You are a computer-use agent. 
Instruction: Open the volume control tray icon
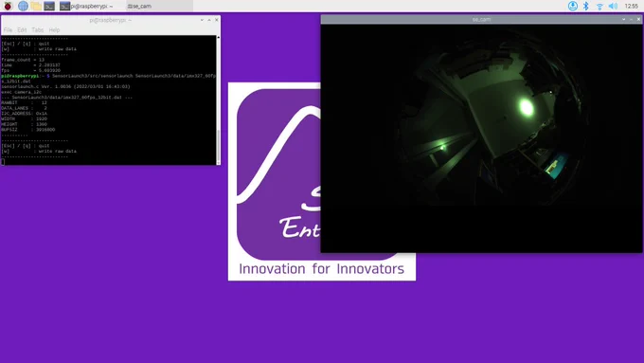(x=613, y=6)
